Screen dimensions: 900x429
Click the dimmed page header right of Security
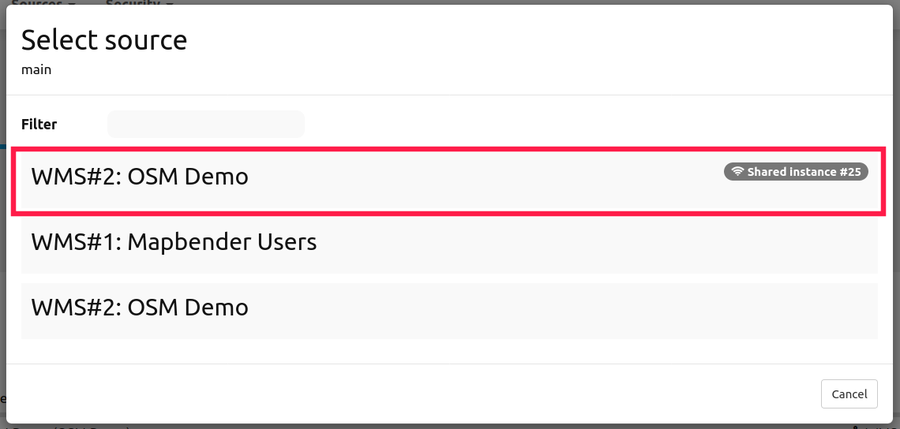pos(500,2)
